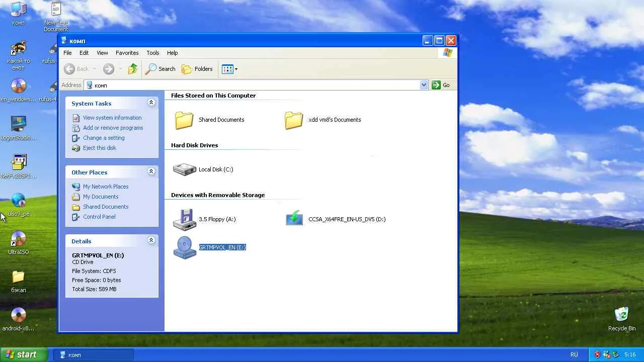
Task: Open the File menu
Action: (x=67, y=53)
